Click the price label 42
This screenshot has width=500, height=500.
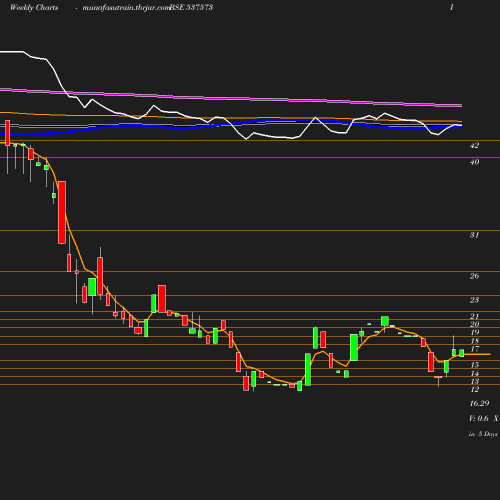point(474,146)
